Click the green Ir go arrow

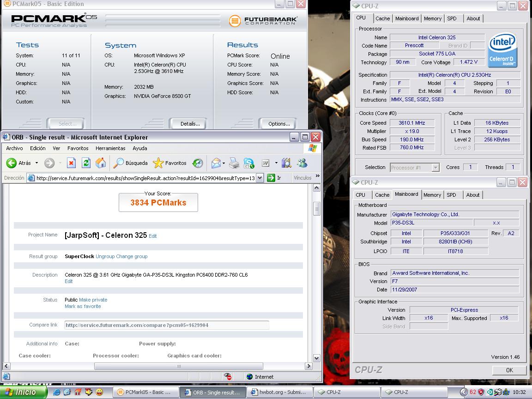pyautogui.click(x=271, y=178)
